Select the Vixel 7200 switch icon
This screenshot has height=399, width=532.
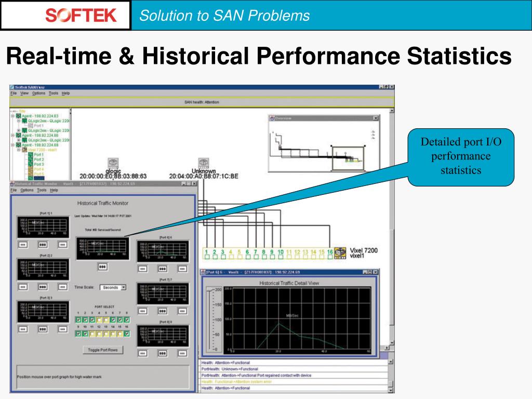click(x=340, y=253)
